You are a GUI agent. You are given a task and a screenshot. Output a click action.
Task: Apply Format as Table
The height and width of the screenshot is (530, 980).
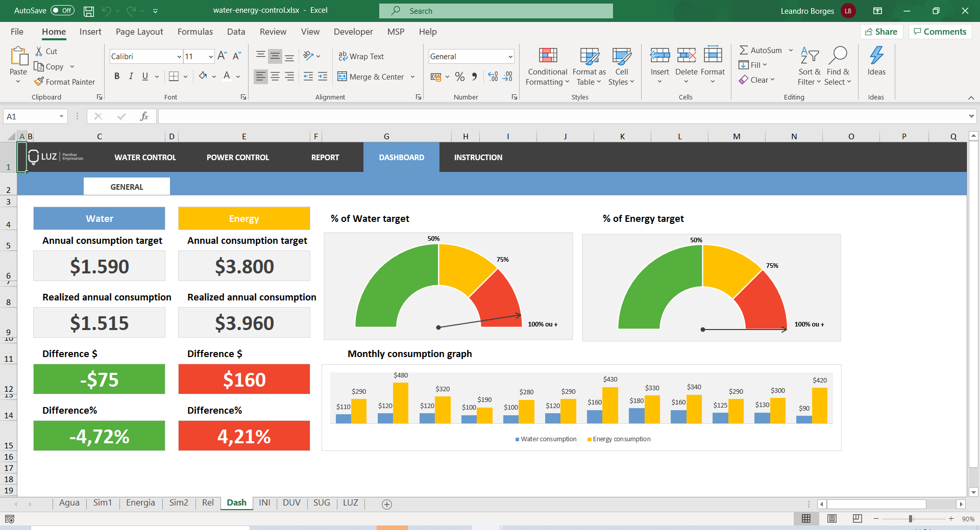pyautogui.click(x=589, y=66)
